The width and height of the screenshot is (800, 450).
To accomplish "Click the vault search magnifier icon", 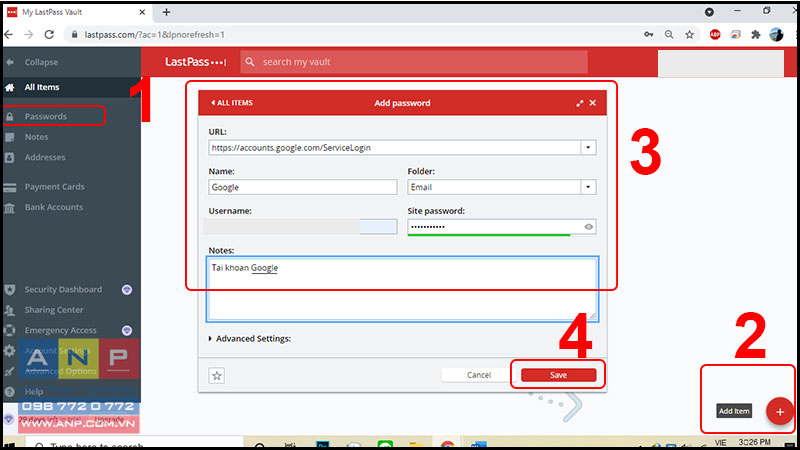I will [x=249, y=62].
